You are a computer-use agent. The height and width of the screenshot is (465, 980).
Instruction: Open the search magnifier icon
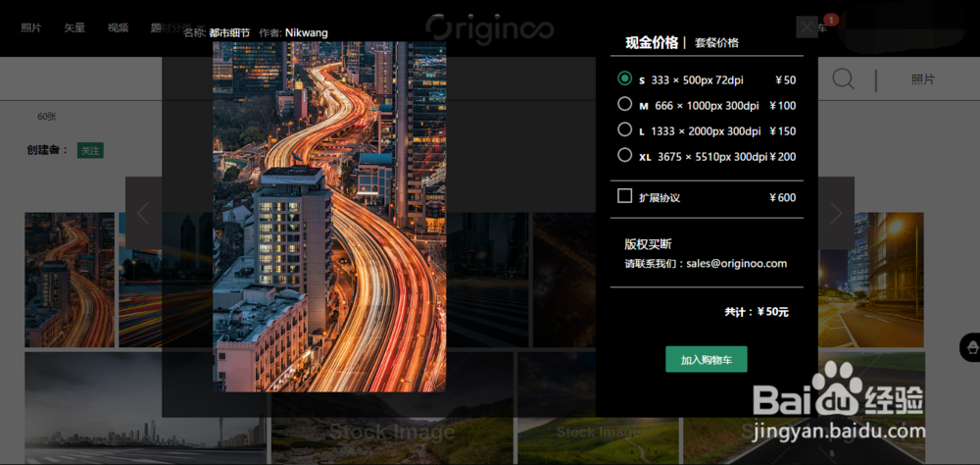[843, 79]
